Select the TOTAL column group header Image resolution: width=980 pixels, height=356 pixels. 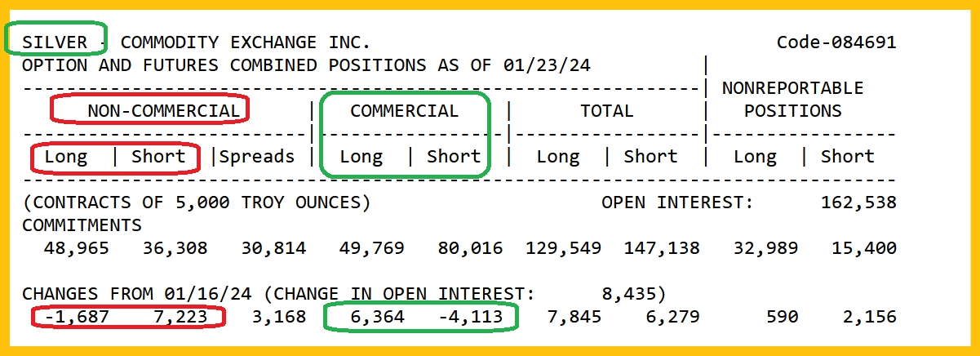606,110
